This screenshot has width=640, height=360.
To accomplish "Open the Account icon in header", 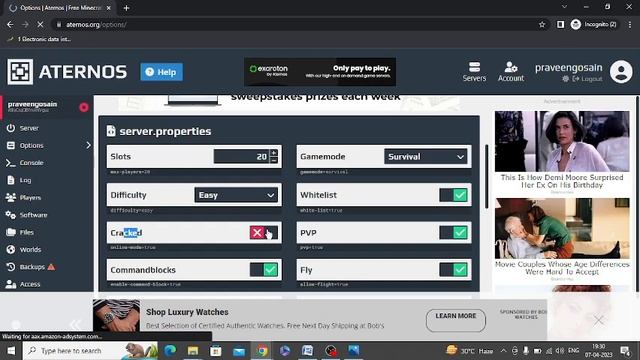I will pos(511,67).
